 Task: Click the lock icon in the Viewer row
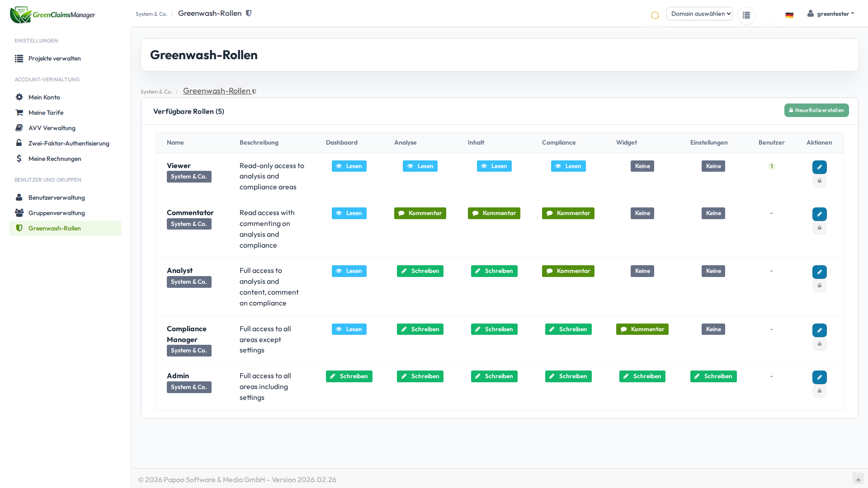coord(819,181)
